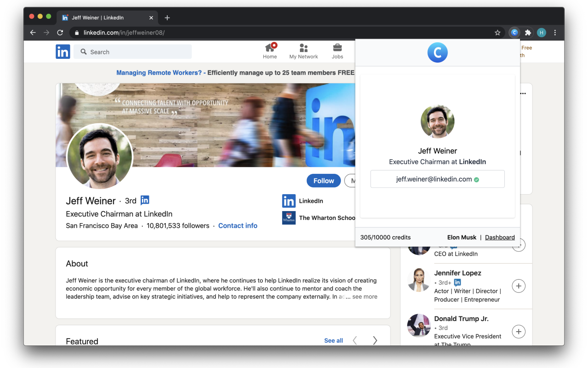
Task: Click the 305/10000 credits text
Action: (x=385, y=237)
